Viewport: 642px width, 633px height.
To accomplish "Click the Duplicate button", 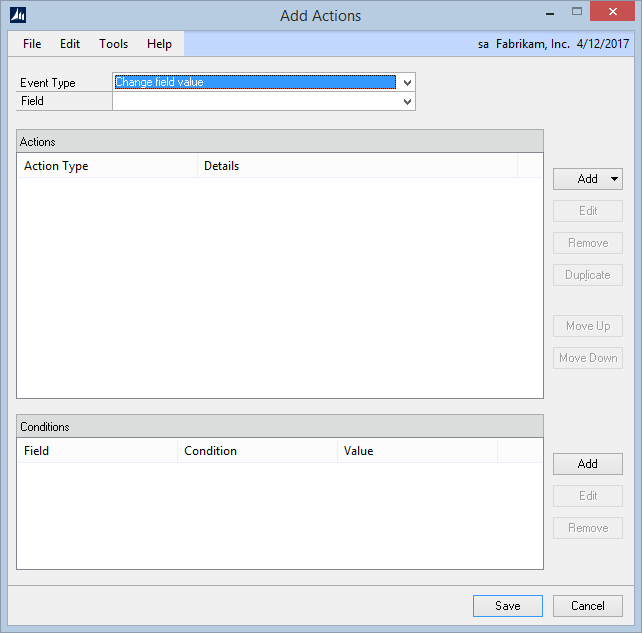I will [588, 275].
